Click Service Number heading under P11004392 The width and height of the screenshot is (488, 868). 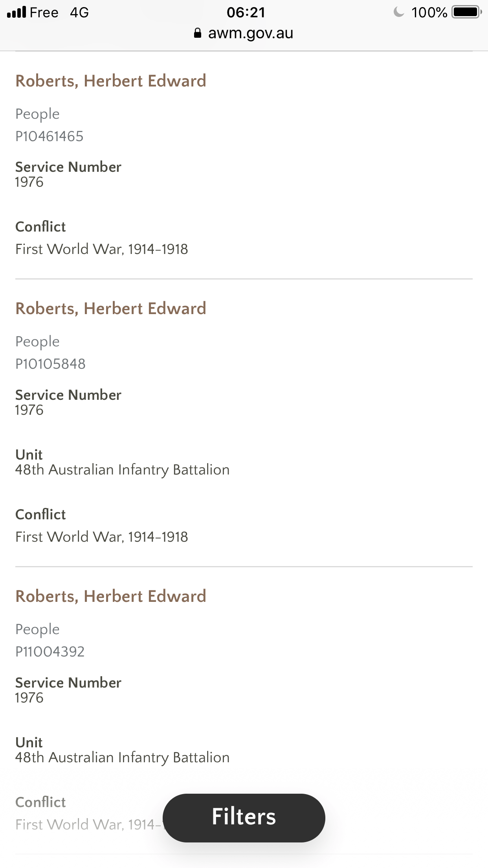[68, 683]
